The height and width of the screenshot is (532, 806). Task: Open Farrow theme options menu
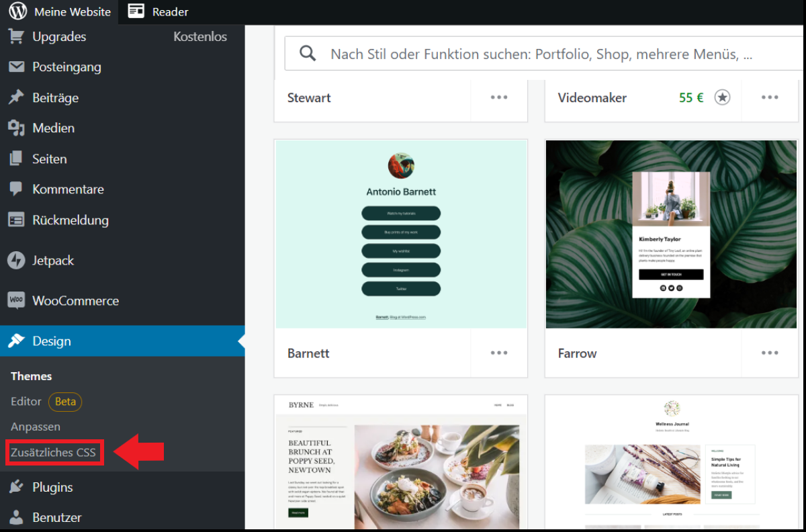click(770, 353)
